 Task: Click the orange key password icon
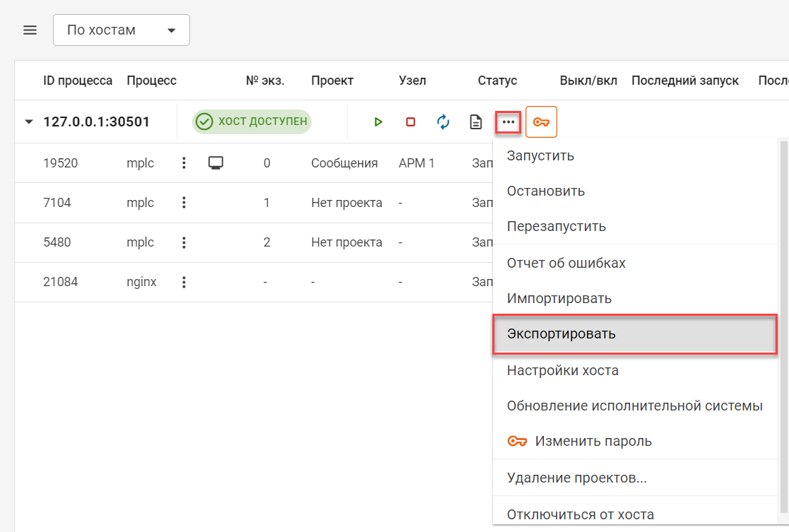(541, 122)
